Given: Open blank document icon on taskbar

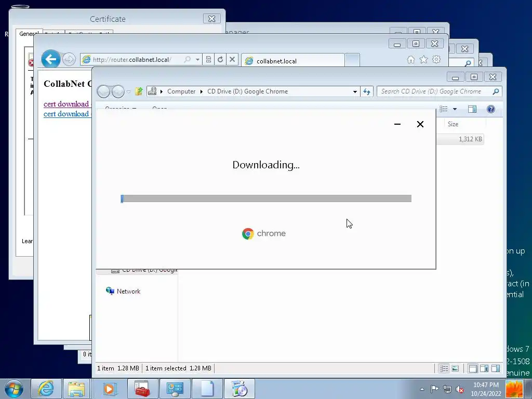Looking at the screenshot, I should (x=207, y=389).
